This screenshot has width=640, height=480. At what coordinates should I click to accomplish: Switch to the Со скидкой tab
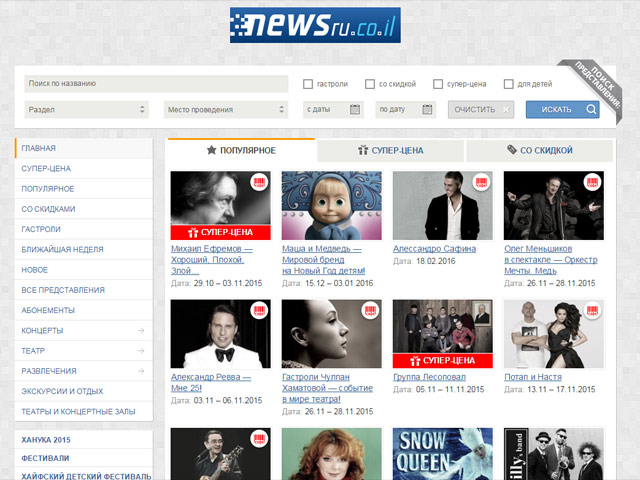pyautogui.click(x=540, y=151)
